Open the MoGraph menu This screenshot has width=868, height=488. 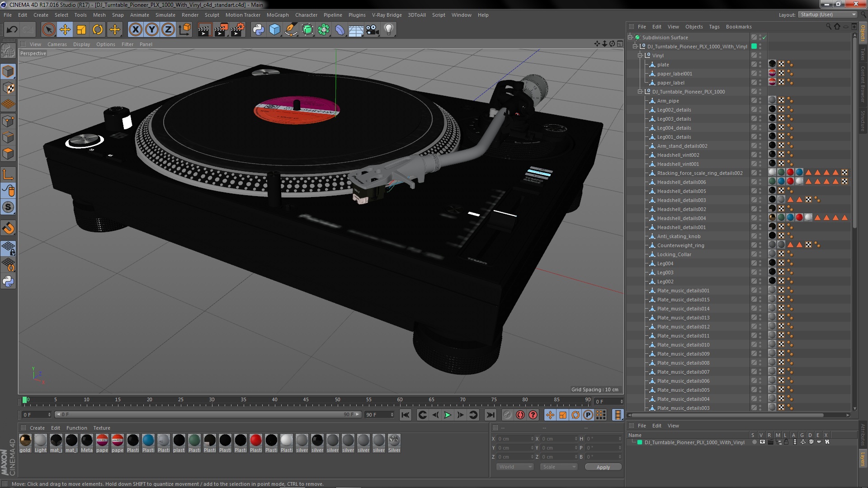(277, 15)
